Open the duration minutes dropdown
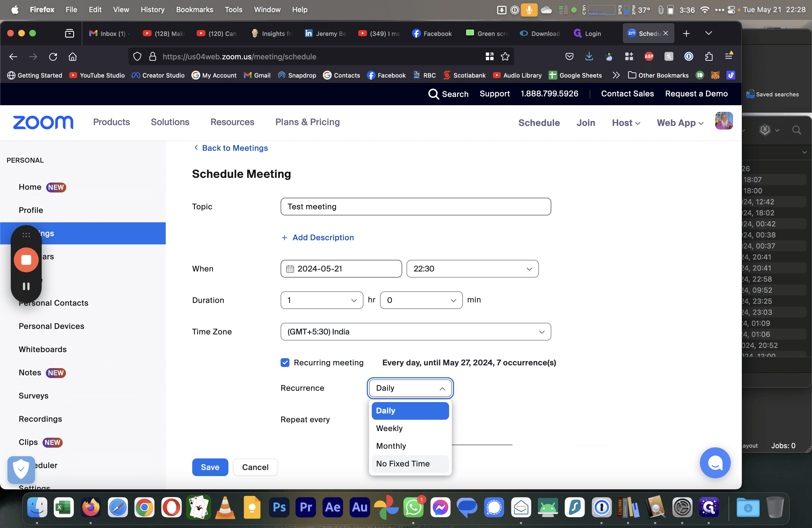The height and width of the screenshot is (528, 812). [x=421, y=300]
